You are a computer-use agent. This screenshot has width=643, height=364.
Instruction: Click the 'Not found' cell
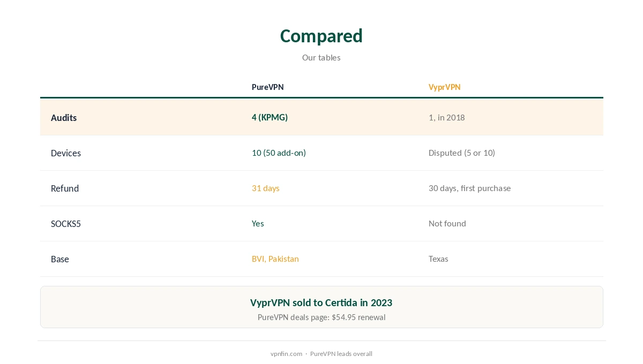[x=447, y=223]
